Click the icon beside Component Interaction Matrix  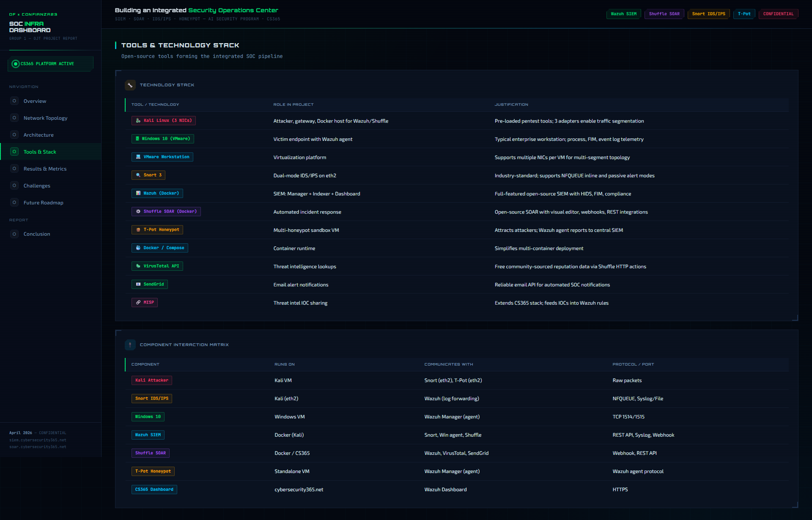(x=130, y=345)
